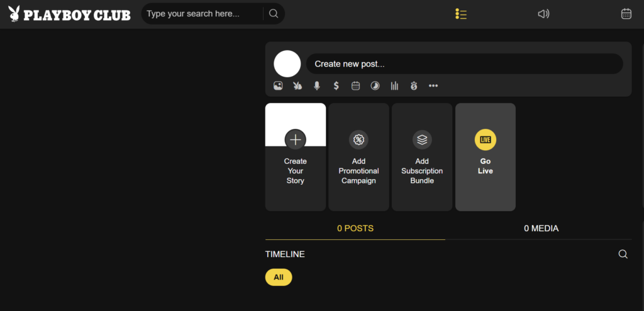The image size is (644, 311).
Task: Click the yellow LIVE icon
Action: click(x=486, y=139)
